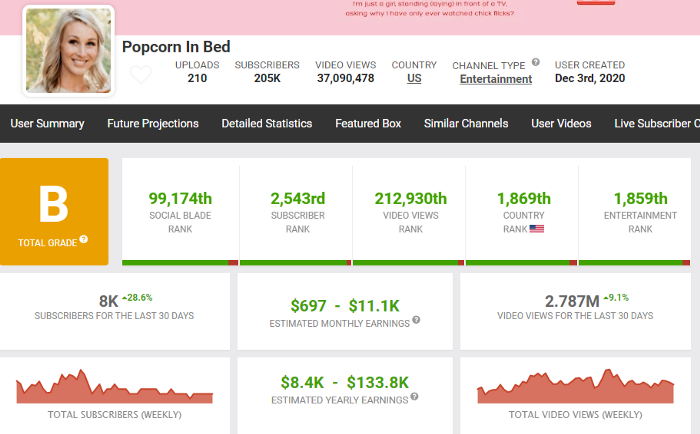The width and height of the screenshot is (700, 434).
Task: Click help icon for Estimated Monthly Earnings
Action: (415, 320)
